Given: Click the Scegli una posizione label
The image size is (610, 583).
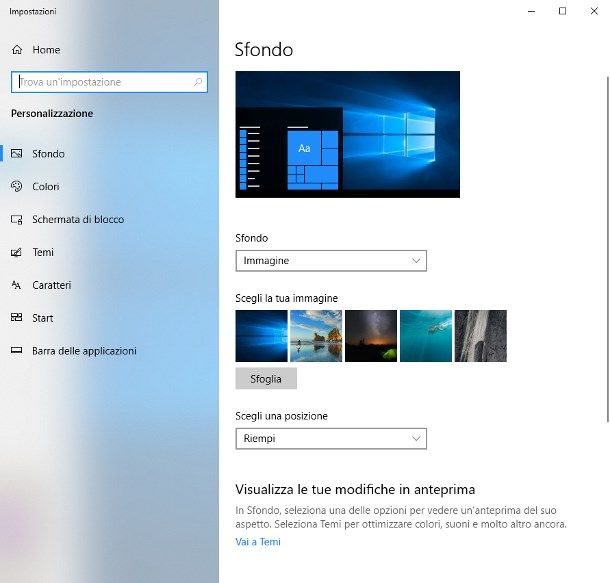Looking at the screenshot, I should [x=281, y=416].
